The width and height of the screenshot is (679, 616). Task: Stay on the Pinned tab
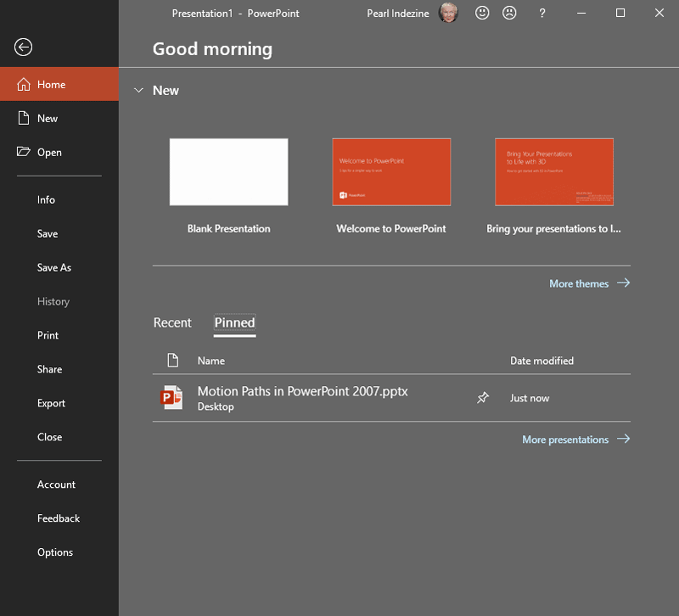click(x=234, y=323)
